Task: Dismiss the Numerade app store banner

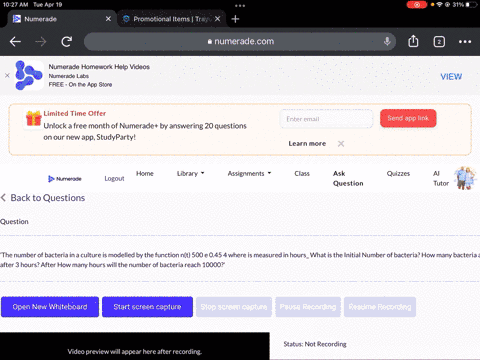Action: (7, 76)
